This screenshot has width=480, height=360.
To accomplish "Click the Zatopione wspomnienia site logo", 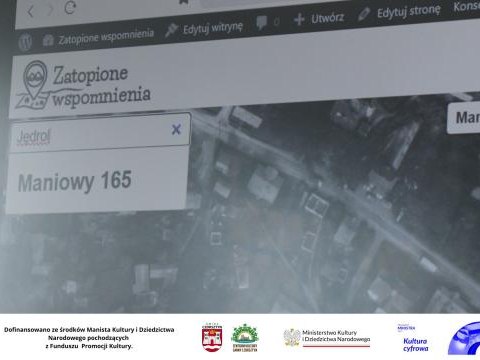I will pos(83,86).
